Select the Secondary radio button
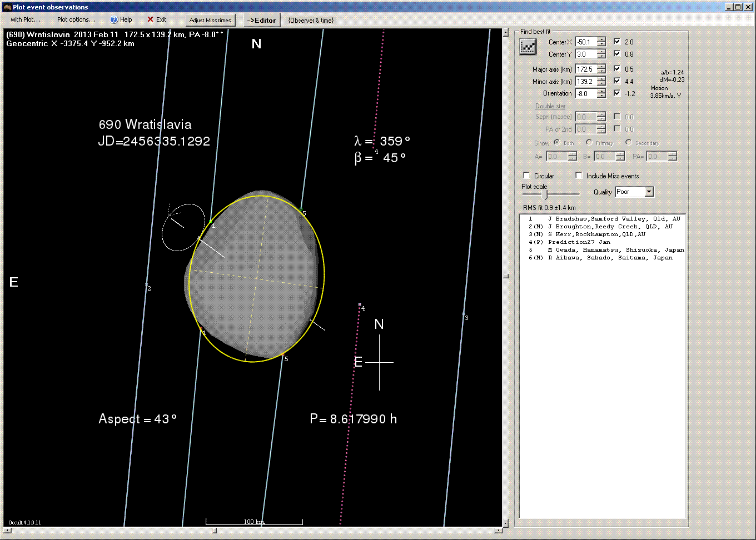Image resolution: width=756 pixels, height=540 pixels. [x=628, y=142]
